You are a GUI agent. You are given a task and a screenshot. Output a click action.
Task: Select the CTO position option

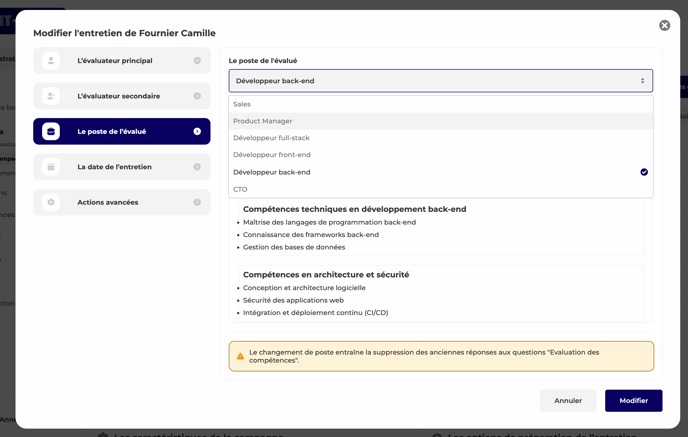240,189
